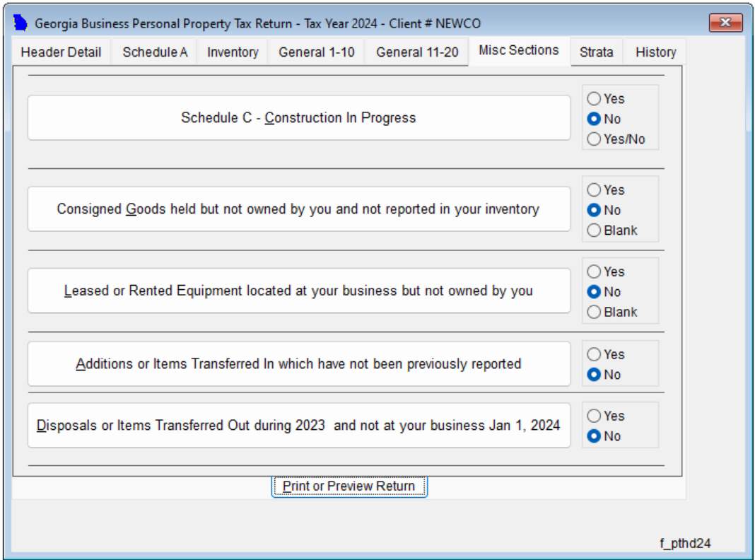This screenshot has height=560, width=755.
Task: Select the General 1-10 tab
Action: pos(317,52)
